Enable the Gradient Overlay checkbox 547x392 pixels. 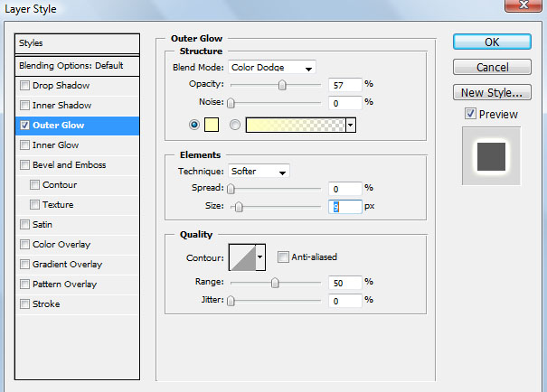coord(24,264)
